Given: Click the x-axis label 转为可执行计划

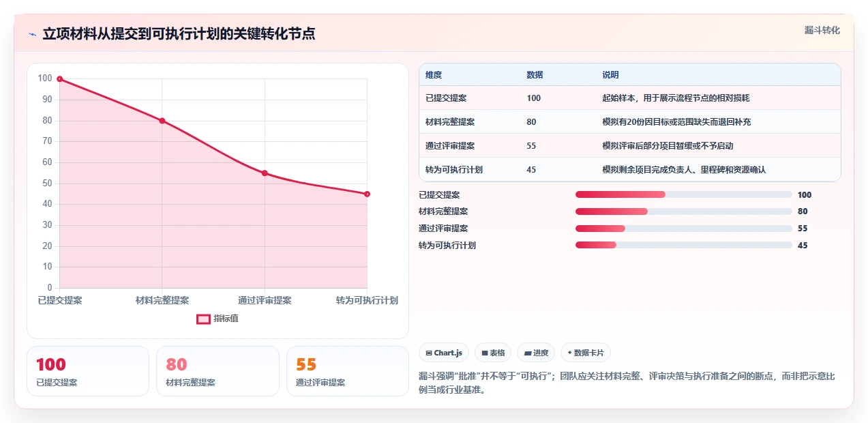Looking at the screenshot, I should pyautogui.click(x=367, y=300).
